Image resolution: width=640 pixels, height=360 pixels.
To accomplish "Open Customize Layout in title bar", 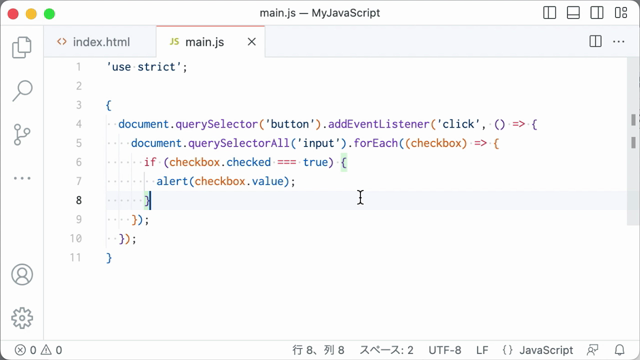I will [621, 13].
